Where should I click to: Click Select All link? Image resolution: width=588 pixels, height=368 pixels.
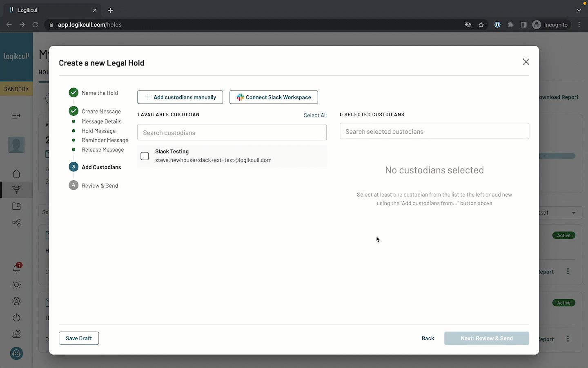tap(315, 115)
